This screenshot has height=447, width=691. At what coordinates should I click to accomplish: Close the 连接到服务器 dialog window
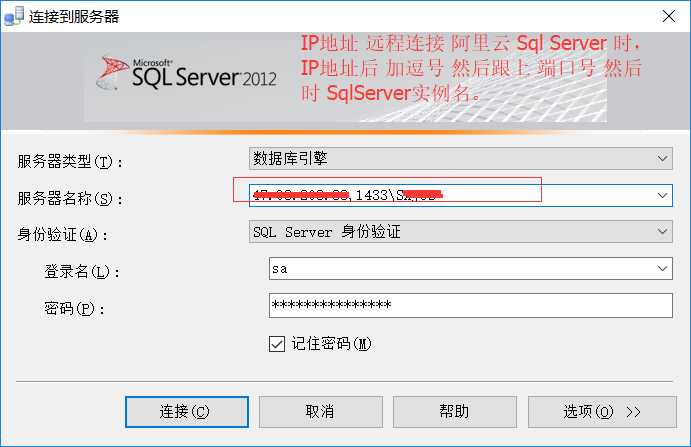coord(669,16)
